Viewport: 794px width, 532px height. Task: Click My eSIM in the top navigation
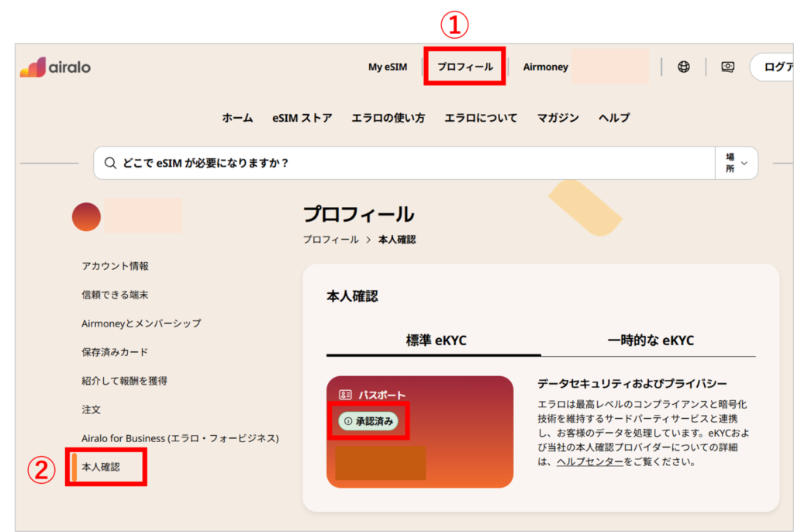388,67
